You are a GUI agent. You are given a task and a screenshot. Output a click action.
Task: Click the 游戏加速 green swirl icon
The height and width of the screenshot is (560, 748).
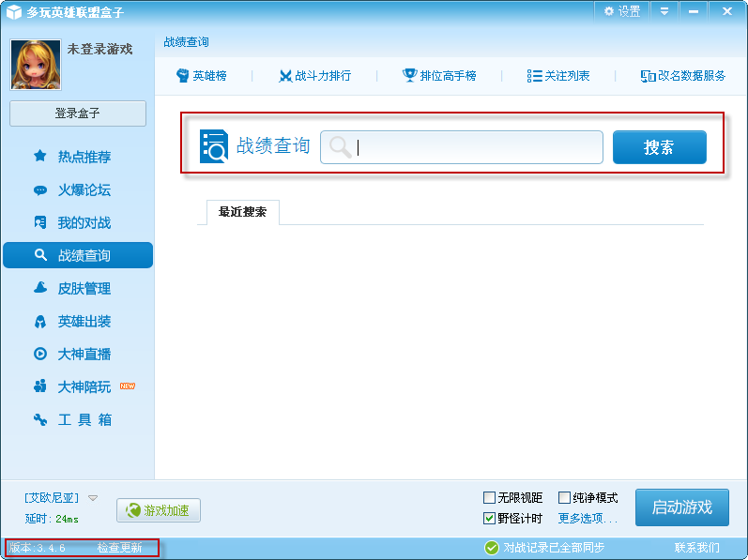(133, 510)
